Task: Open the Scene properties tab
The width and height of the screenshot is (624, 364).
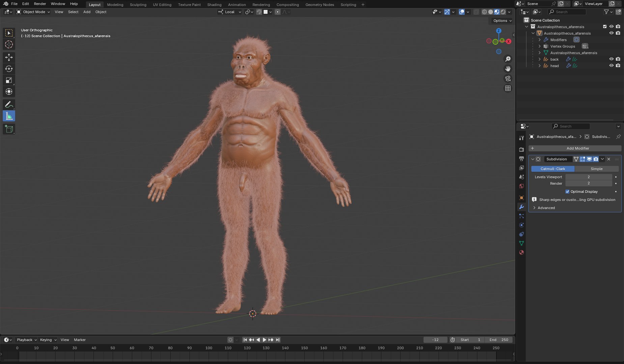Action: [521, 177]
